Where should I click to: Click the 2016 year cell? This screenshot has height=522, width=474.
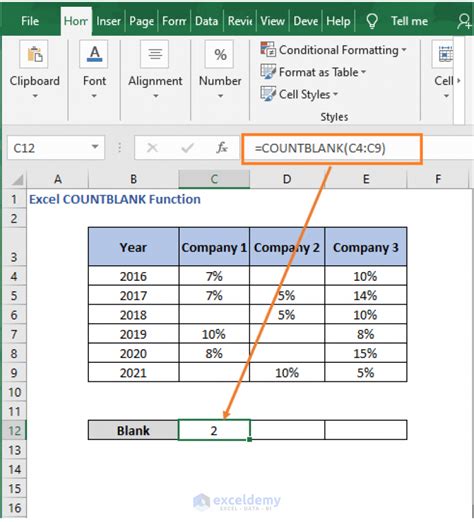click(133, 276)
